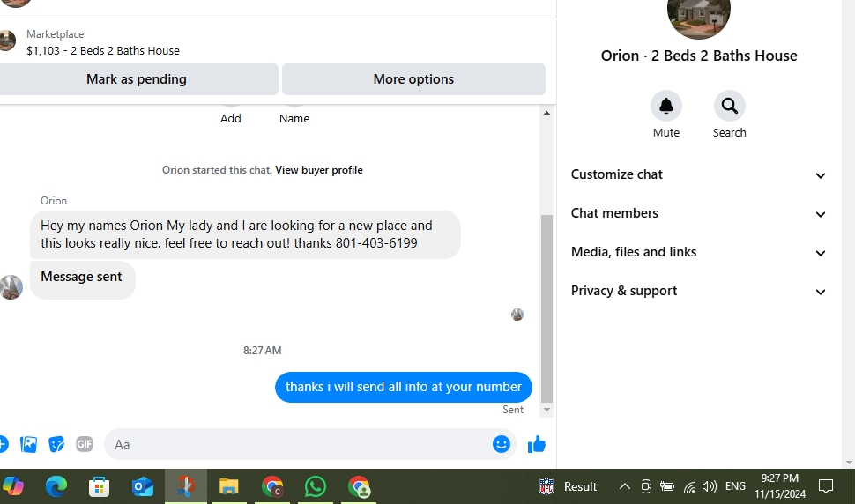
Task: Click the Name option label
Action: click(294, 118)
